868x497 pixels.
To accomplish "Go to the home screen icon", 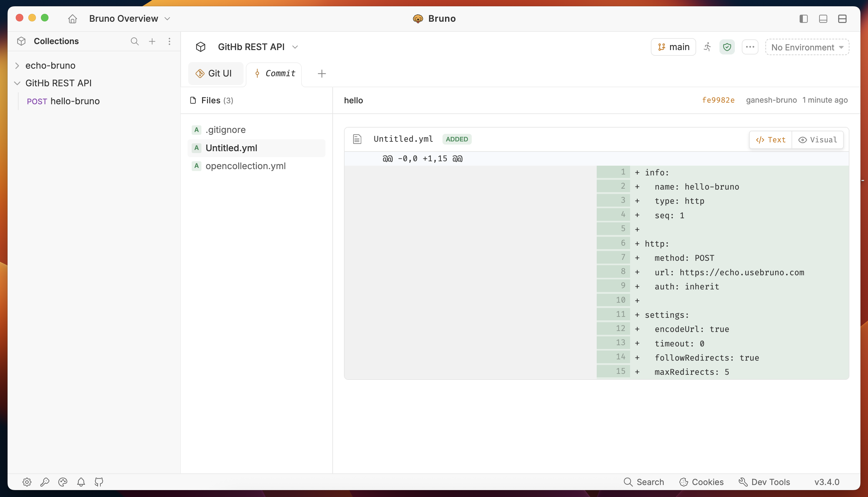I will click(72, 19).
